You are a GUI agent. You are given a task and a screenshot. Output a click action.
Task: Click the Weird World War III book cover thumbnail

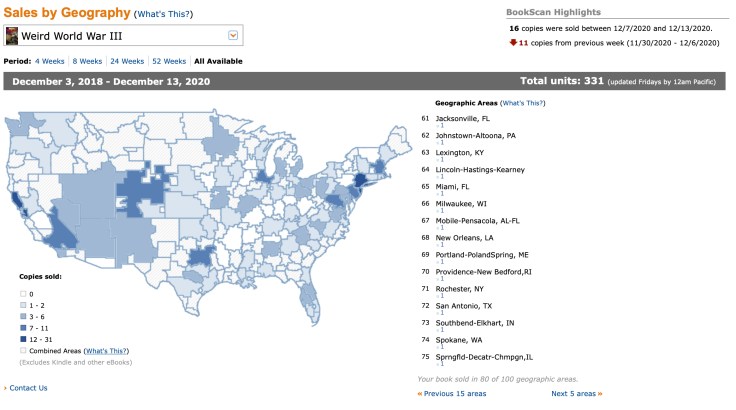12,36
